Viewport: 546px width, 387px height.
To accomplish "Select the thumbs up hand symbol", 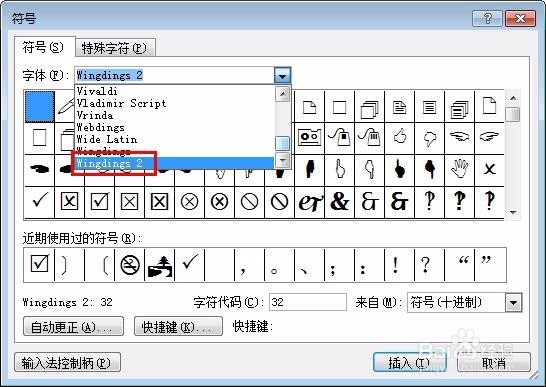I will (399, 138).
